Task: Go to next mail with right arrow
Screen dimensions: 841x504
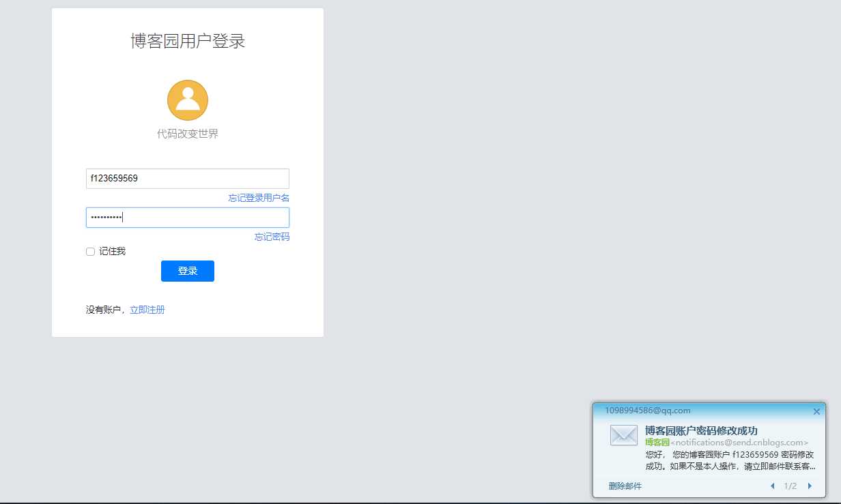Action: tap(810, 486)
